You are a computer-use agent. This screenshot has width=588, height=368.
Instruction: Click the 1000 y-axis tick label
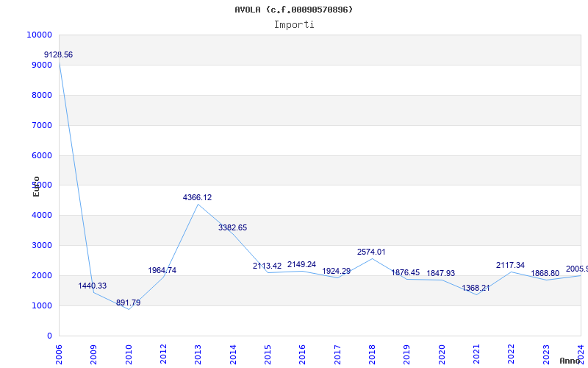[x=41, y=305]
